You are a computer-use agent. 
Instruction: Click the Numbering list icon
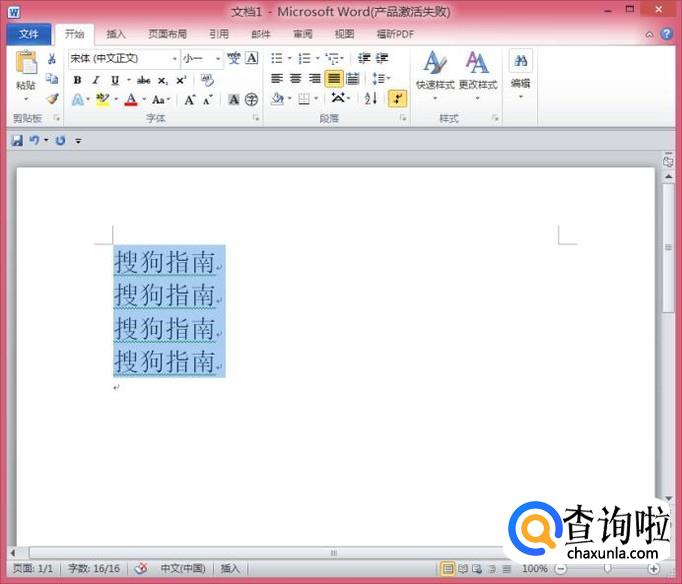(x=304, y=58)
